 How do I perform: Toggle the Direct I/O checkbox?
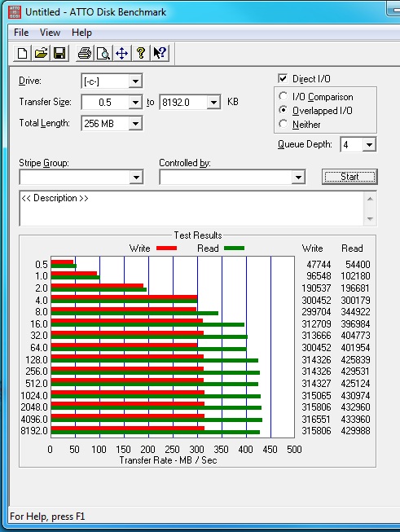(x=283, y=78)
